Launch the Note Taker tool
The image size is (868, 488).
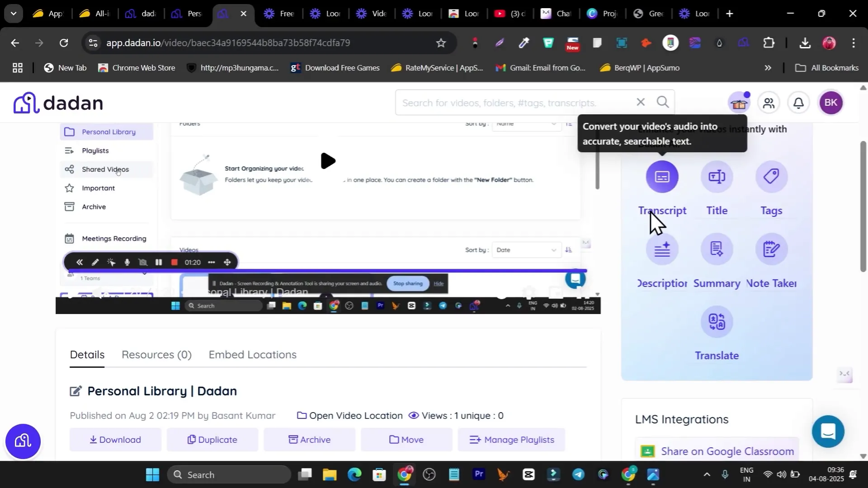pos(771,249)
